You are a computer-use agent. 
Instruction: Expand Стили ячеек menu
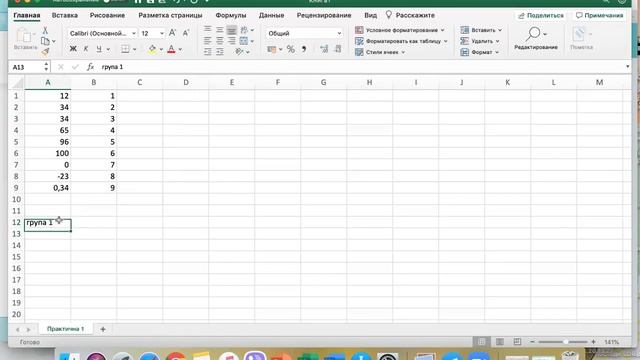(380, 52)
